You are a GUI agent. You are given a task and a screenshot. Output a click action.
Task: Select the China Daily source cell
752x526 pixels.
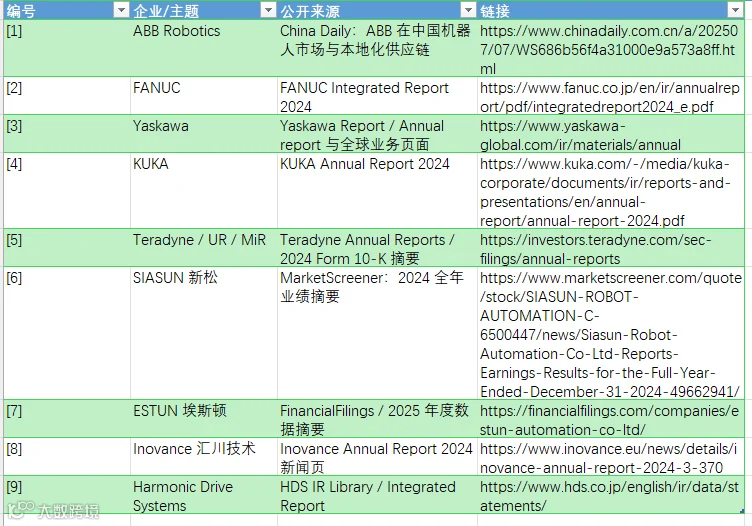point(377,48)
